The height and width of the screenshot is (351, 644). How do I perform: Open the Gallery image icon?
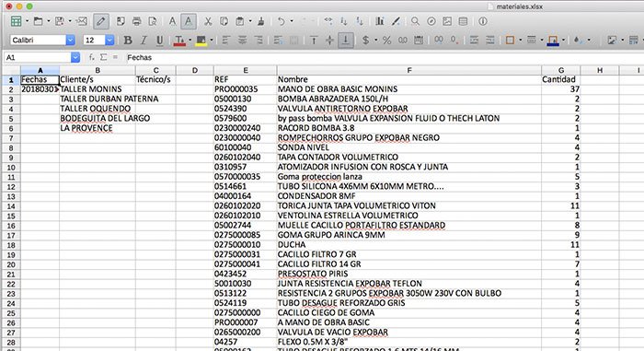tap(447, 21)
